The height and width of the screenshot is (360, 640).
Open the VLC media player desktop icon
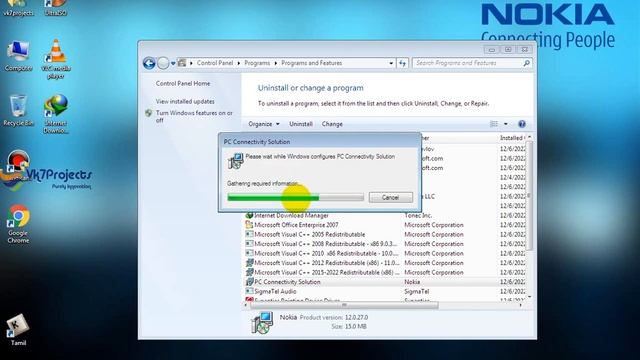(56, 59)
